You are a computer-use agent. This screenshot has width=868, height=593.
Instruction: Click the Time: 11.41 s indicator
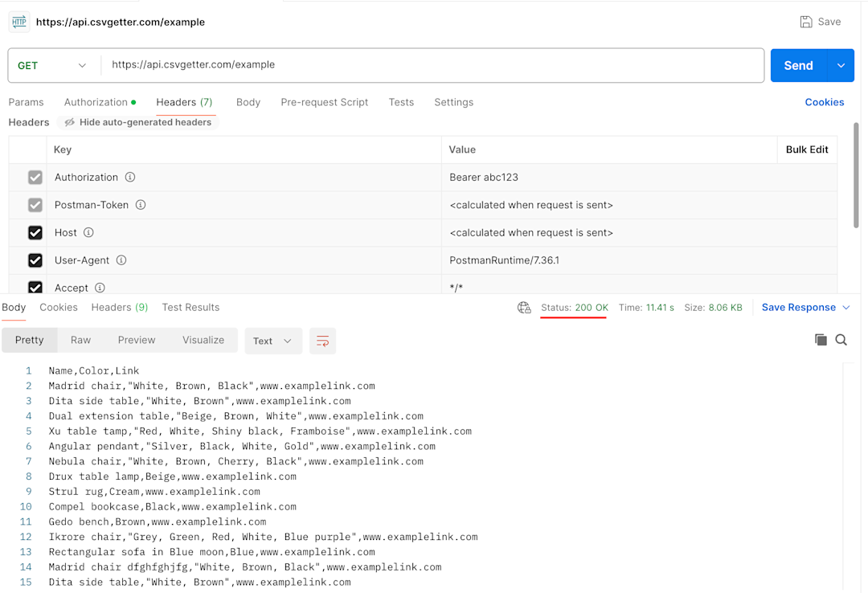(646, 308)
